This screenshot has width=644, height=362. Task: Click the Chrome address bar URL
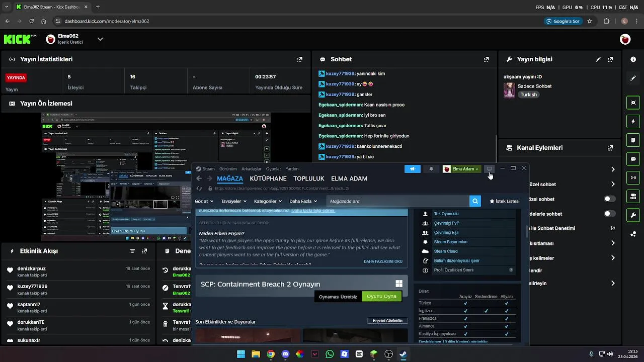tap(107, 21)
